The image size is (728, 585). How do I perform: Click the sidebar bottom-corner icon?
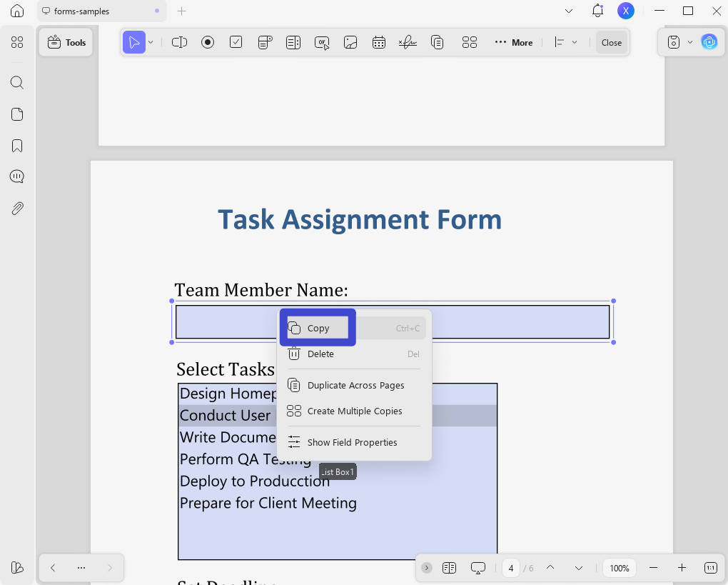[x=17, y=567]
